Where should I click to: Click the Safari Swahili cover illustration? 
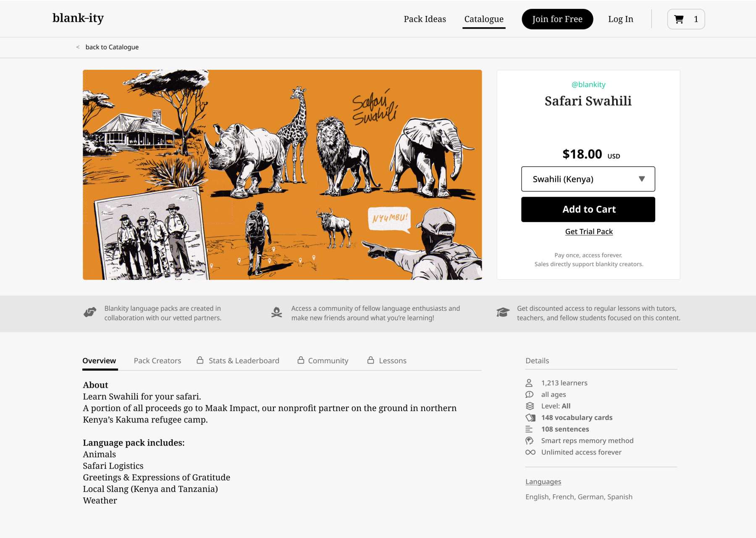tap(282, 175)
